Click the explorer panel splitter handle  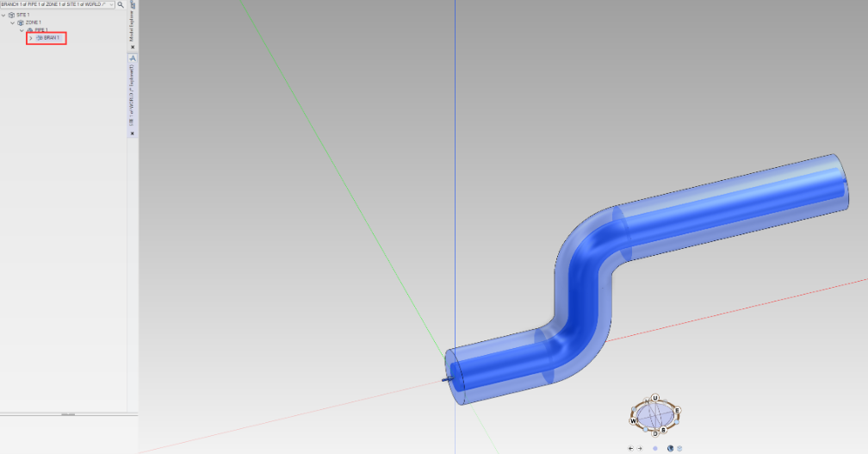pyautogui.click(x=66, y=414)
